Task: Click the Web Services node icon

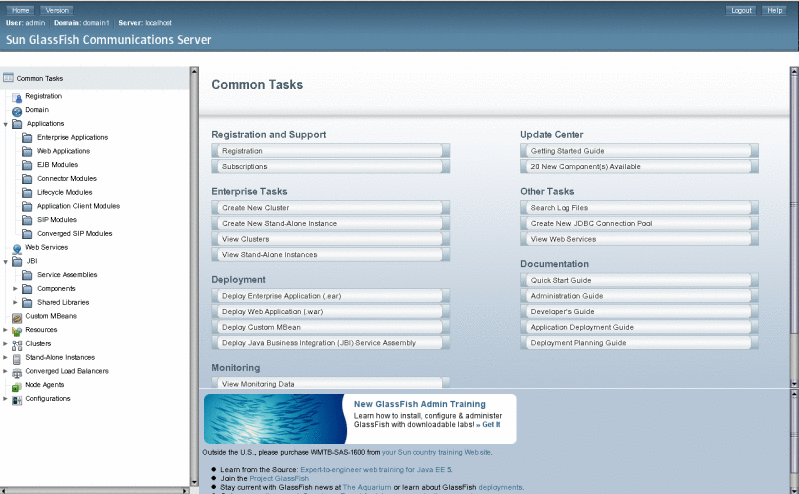Action: pyautogui.click(x=17, y=249)
